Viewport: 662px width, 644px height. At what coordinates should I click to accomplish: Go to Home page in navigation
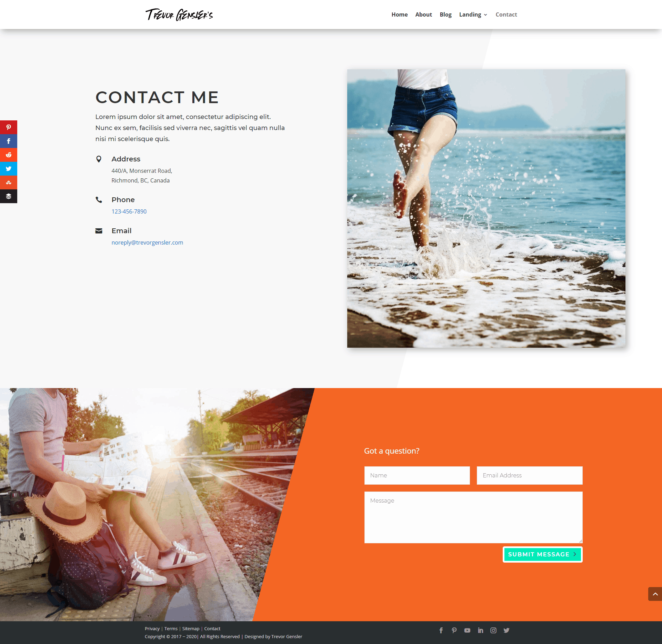(x=399, y=14)
